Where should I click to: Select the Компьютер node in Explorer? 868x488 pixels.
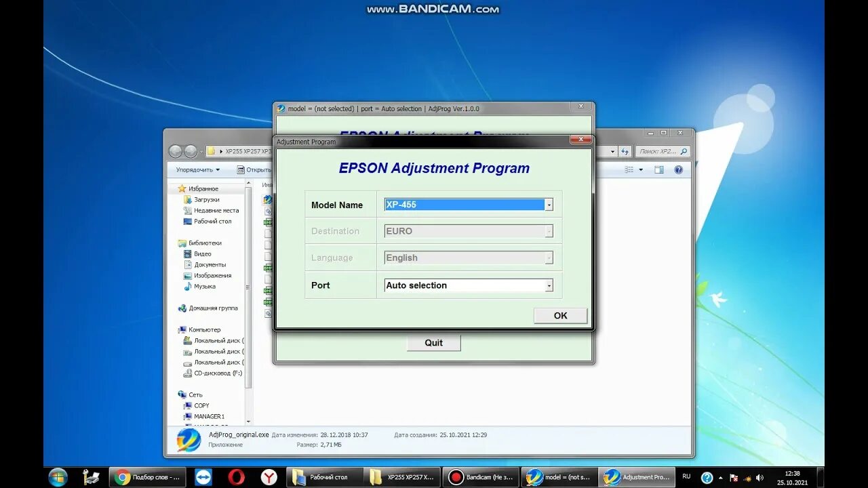(x=203, y=330)
